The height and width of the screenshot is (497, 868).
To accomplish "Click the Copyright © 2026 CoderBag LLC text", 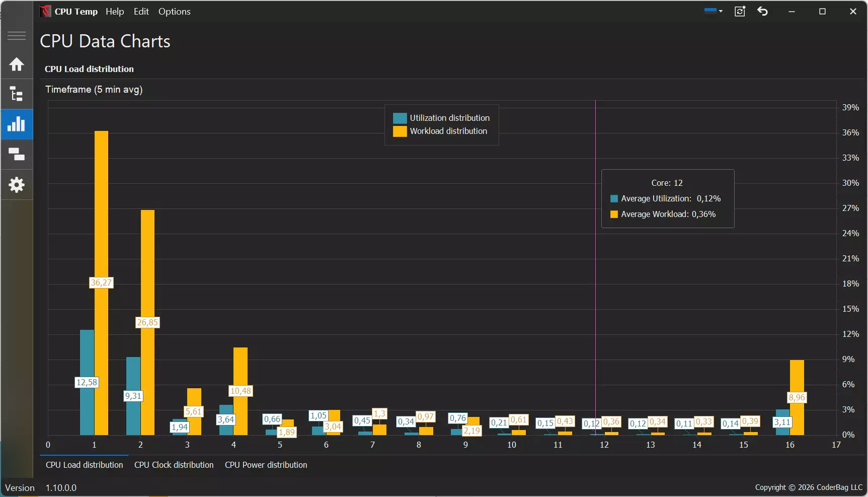I will click(809, 487).
